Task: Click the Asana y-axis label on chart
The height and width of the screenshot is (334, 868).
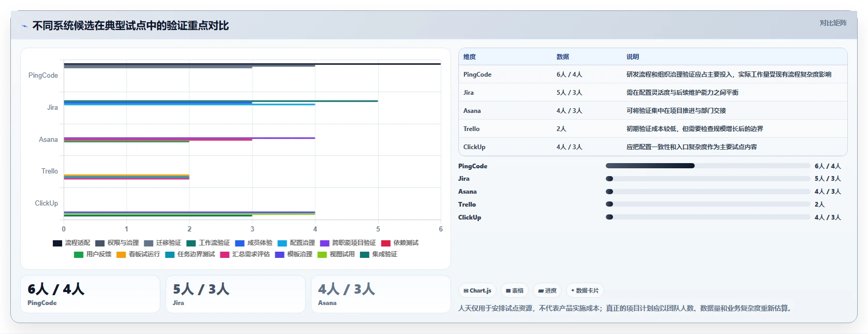Action: point(49,140)
